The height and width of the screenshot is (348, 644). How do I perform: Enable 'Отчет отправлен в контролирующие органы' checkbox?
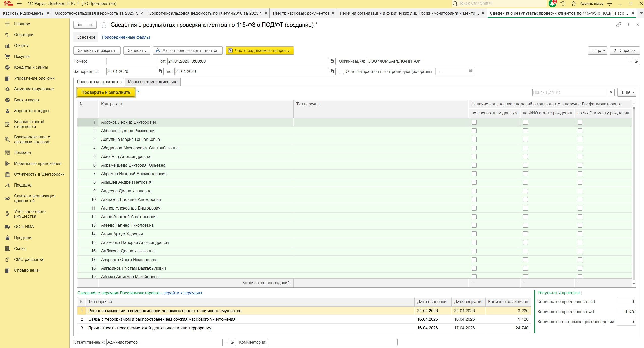coord(341,71)
